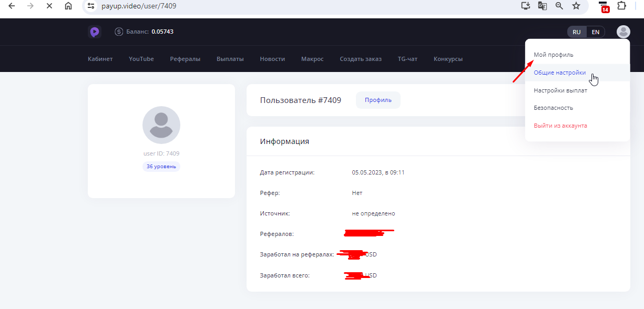Image resolution: width=644 pixels, height=309 pixels.
Task: Click the Источник: label
Action: pyautogui.click(x=275, y=213)
